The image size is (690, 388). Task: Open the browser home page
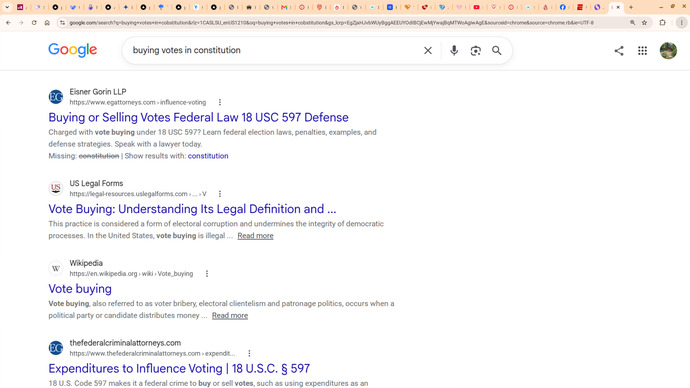coord(47,22)
